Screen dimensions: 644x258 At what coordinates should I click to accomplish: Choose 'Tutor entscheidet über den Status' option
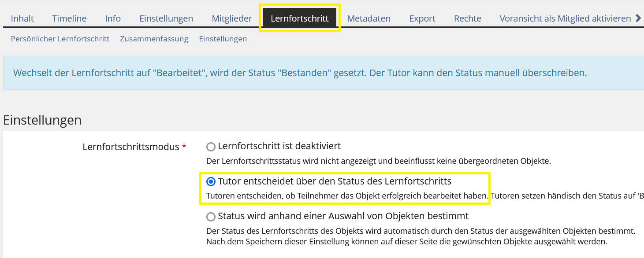(211, 181)
